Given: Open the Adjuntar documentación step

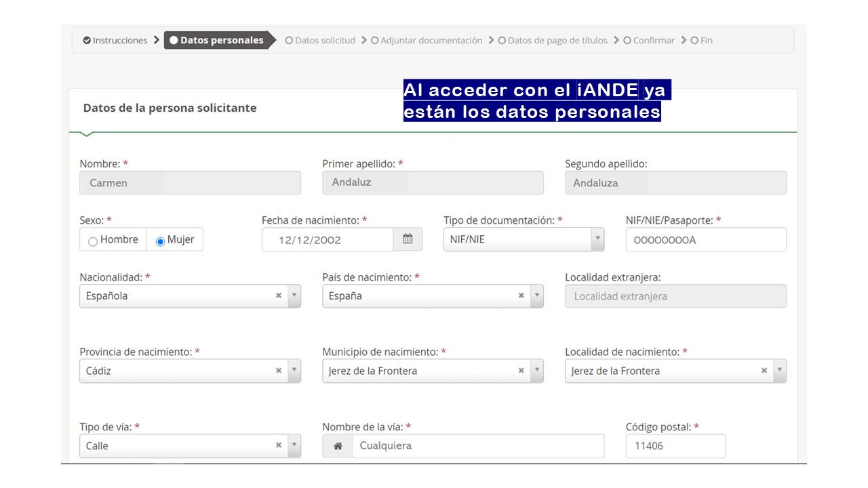Looking at the screenshot, I should (x=427, y=40).
